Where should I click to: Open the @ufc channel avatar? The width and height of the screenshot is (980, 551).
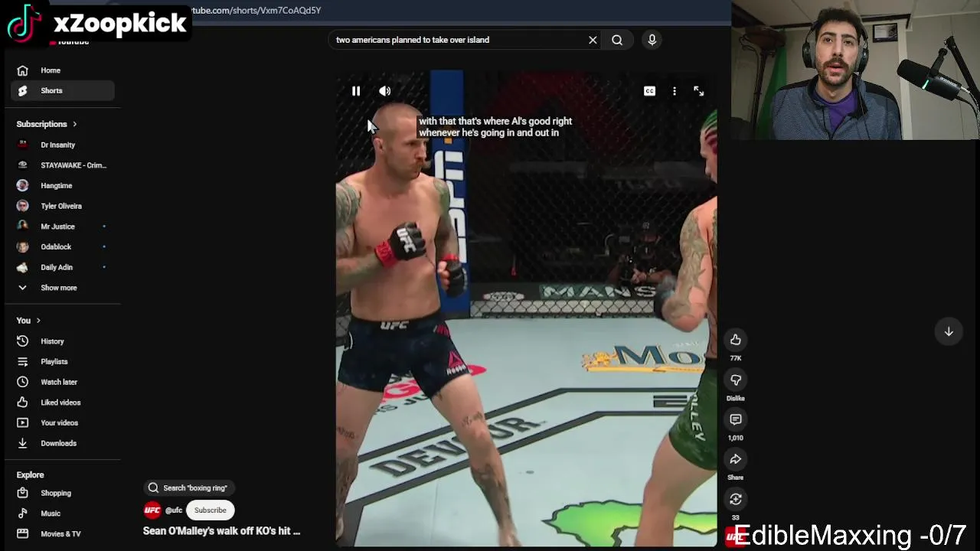point(152,510)
